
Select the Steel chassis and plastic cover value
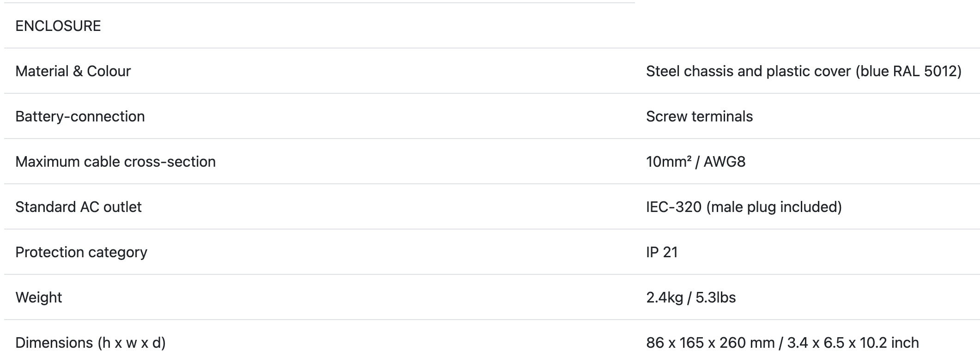tap(748, 71)
